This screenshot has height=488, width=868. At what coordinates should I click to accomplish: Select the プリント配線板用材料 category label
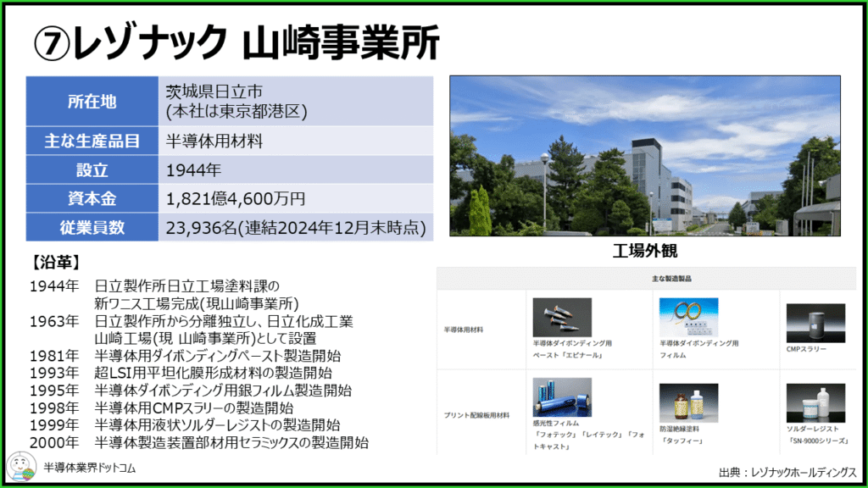click(476, 414)
